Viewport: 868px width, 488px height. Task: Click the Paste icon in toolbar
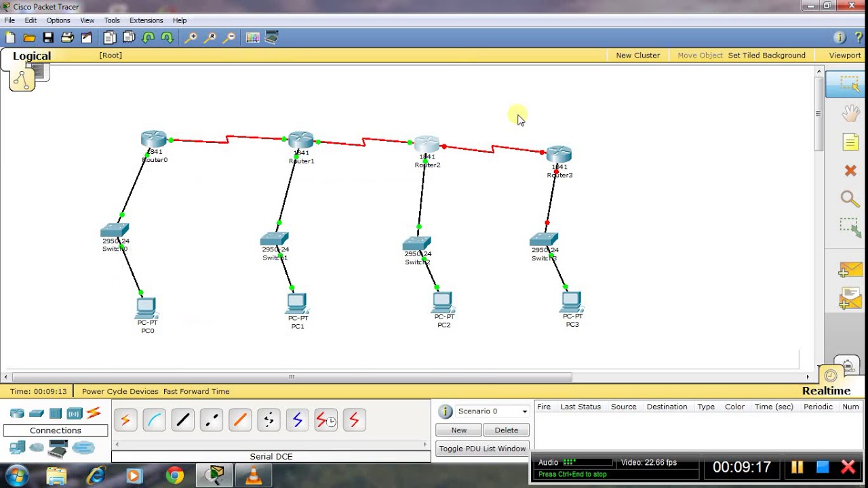(128, 38)
